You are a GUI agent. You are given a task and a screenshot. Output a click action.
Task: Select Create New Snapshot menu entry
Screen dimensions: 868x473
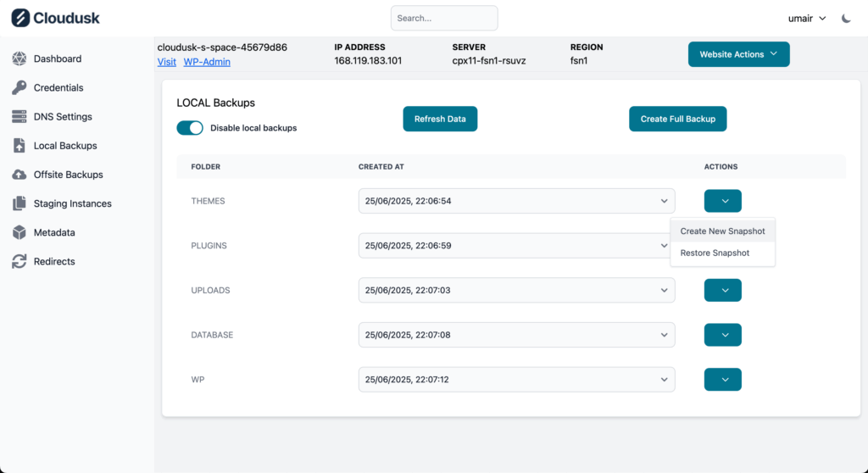[722, 231]
